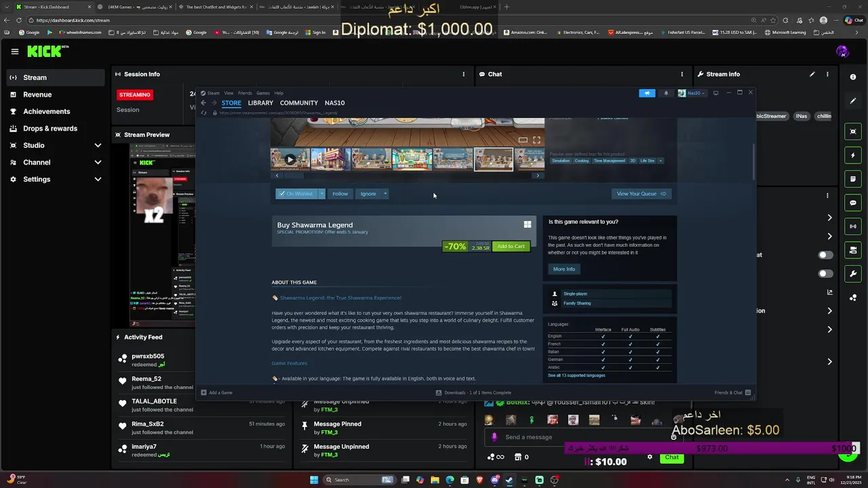
Task: Click the pencil icon in right rail
Action: [853, 101]
